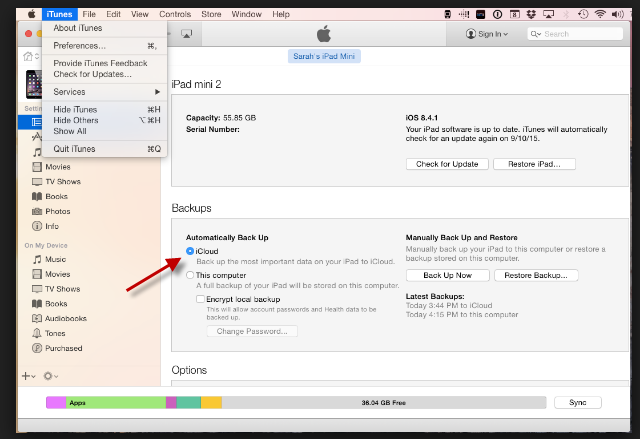
Task: Open the Tones bell icon under On My Device
Action: point(37,333)
